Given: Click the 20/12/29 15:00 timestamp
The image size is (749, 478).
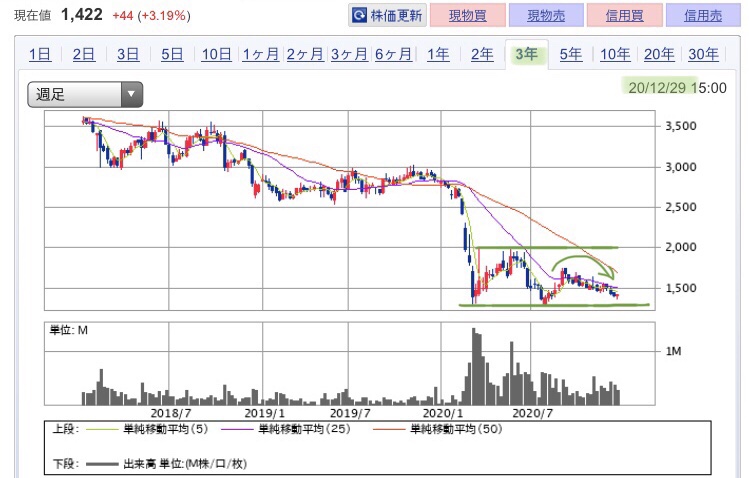Looking at the screenshot, I should click(x=677, y=87).
